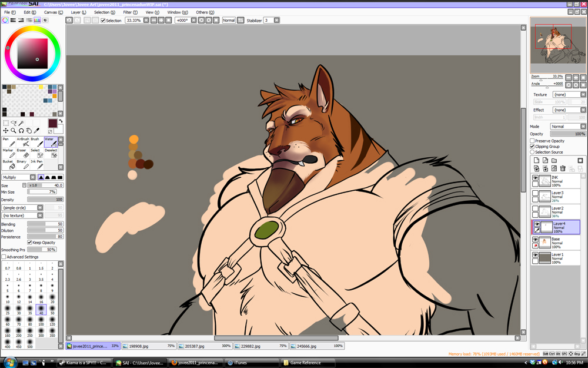Hide the INK layer via eye icon
Screen dimensions: 588x368
coord(536,178)
